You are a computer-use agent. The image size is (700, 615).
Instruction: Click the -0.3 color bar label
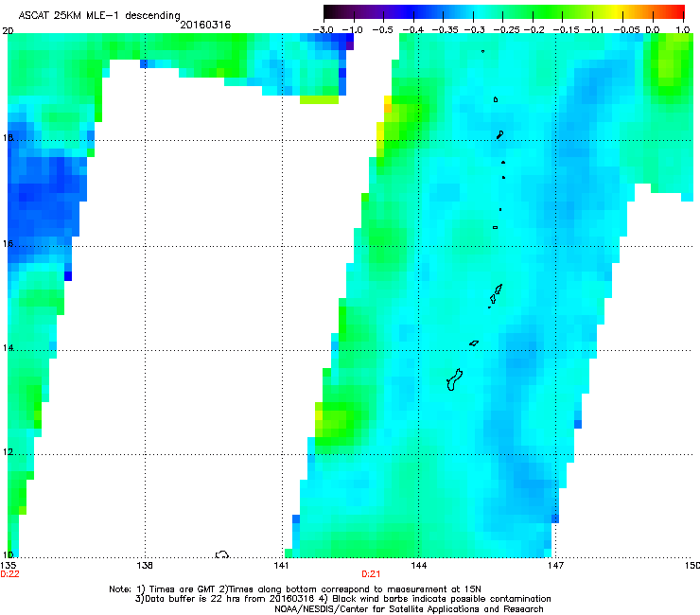tap(475, 30)
